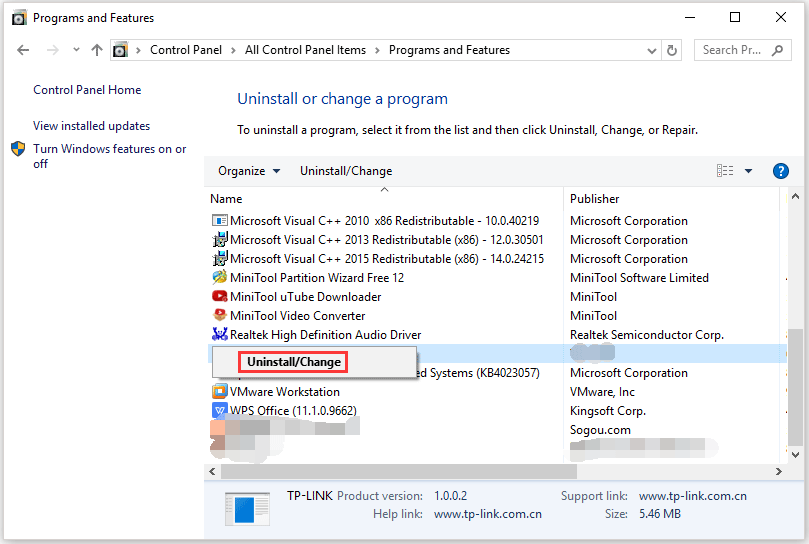
Task: Click the horizontal scrollbar thumb
Action: click(399, 471)
